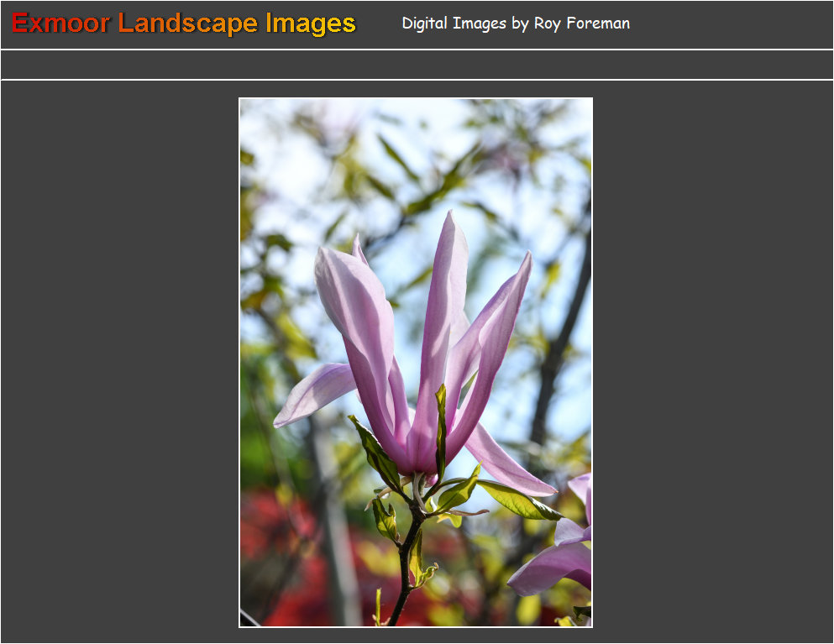The width and height of the screenshot is (834, 644).
Task: Open the pink magnolia flower photo
Action: coord(416,362)
